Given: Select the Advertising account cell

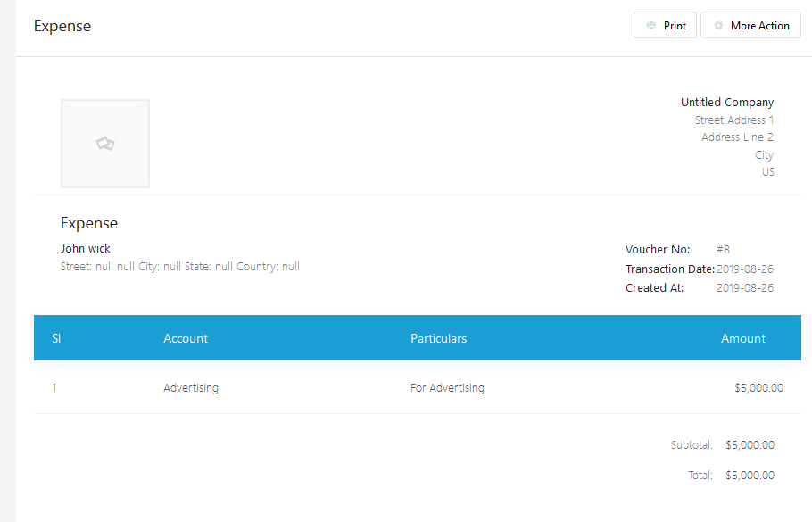Looking at the screenshot, I should tap(191, 388).
